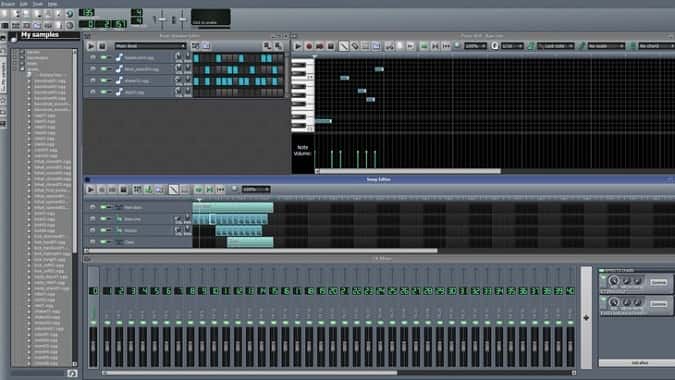
Task: Toggle mute on the top Song Editor track
Action: 104,207
